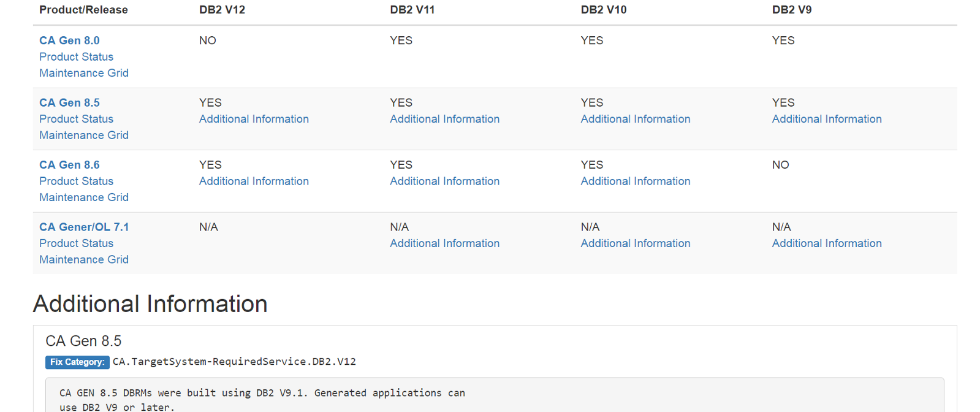Select the DB2 V11 column header
The width and height of the screenshot is (980, 412).
412,10
